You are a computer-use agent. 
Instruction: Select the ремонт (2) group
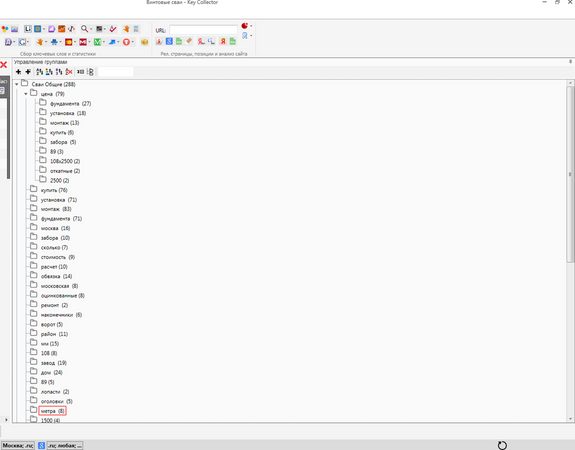(x=54, y=305)
